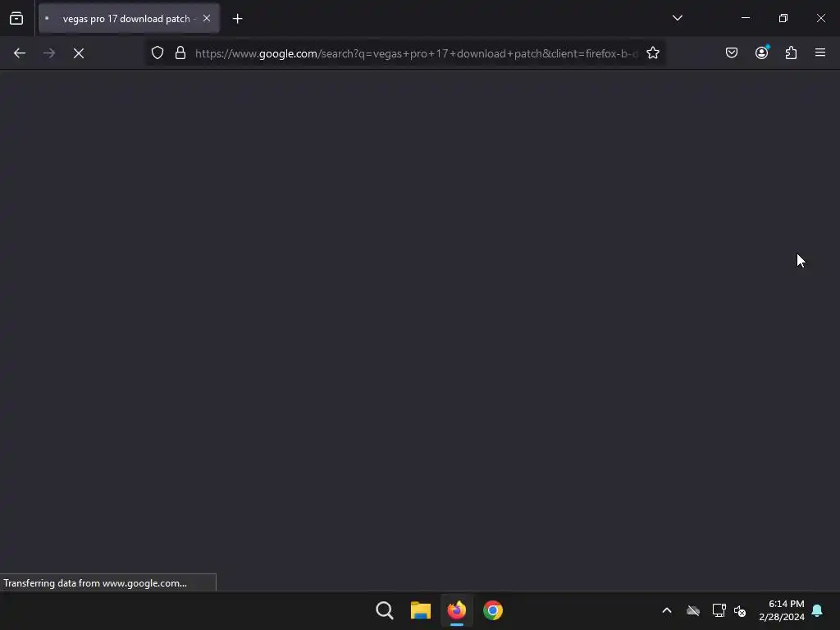The height and width of the screenshot is (630, 840).
Task: Open the notifications bell
Action: point(817,610)
